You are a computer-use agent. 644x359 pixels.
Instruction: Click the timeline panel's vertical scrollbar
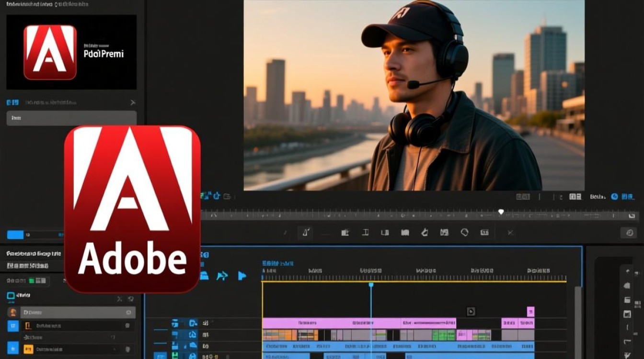coord(578,322)
